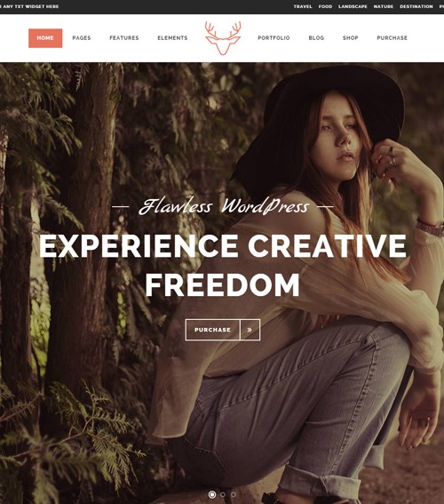
Task: Click the Purchase button in hero banner
Action: coord(212,330)
